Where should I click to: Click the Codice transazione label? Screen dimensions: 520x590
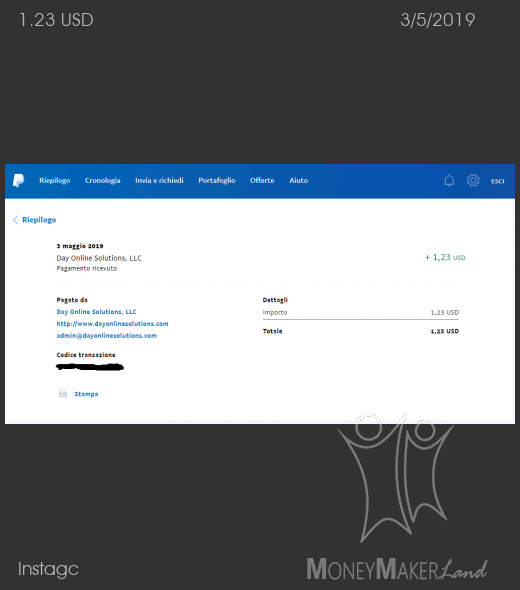(86, 355)
